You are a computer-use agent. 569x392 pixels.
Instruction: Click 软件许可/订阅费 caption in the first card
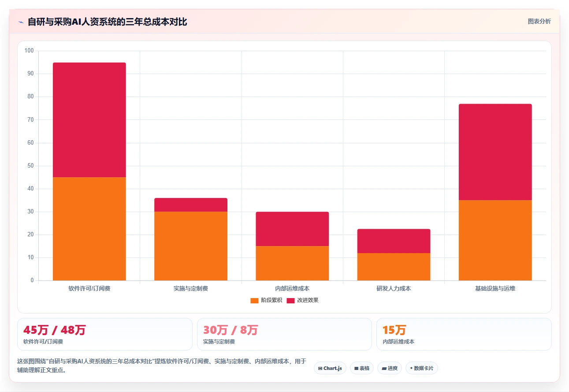[x=43, y=342]
